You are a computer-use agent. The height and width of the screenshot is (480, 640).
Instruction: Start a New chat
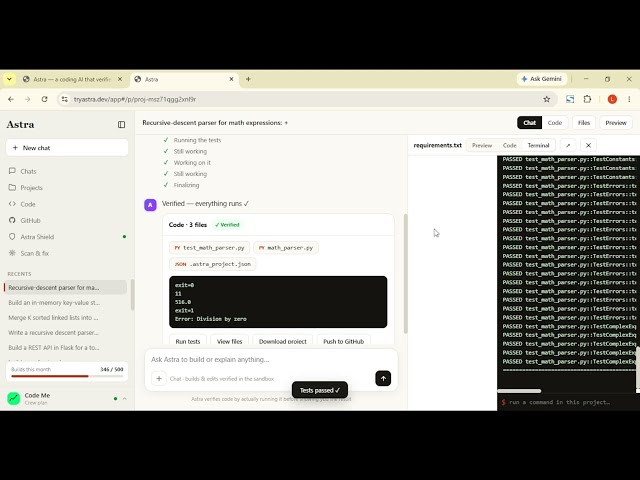67,148
